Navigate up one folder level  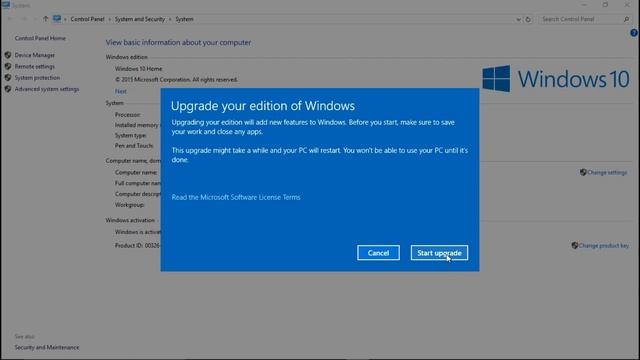(45, 19)
